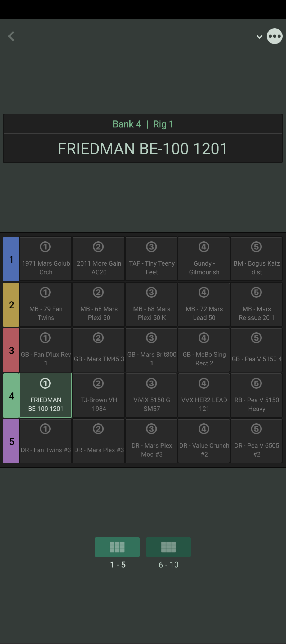The width and height of the screenshot is (286, 644).
Task: Load rig TAF - Tiny Teeny Feet
Action: pyautogui.click(x=151, y=259)
